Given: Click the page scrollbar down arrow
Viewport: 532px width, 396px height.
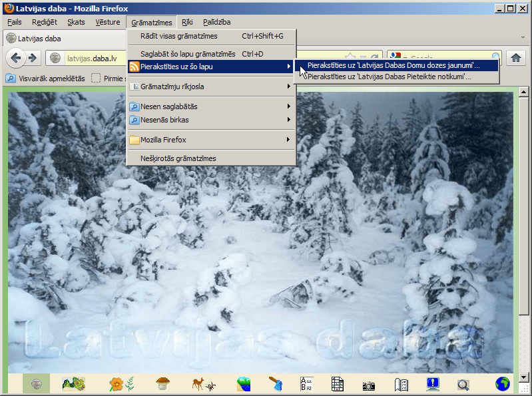Looking at the screenshot, I should [523, 377].
